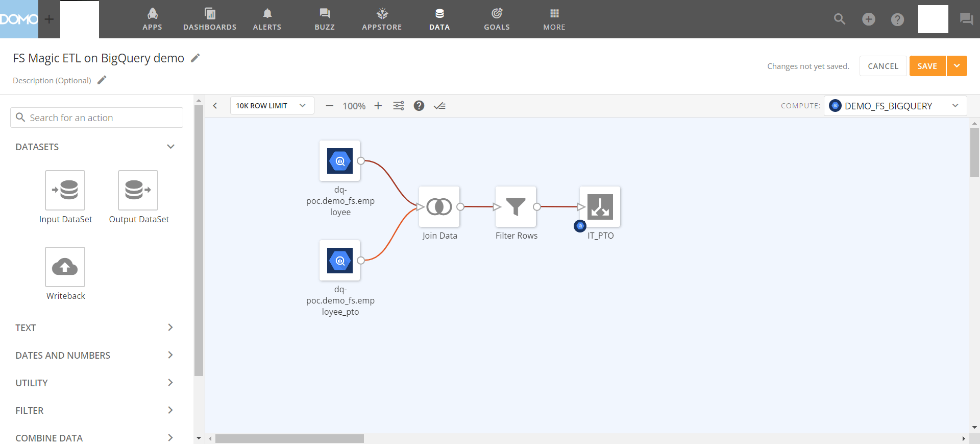Open the Dashboards section
This screenshot has width=980, height=444.
210,19
